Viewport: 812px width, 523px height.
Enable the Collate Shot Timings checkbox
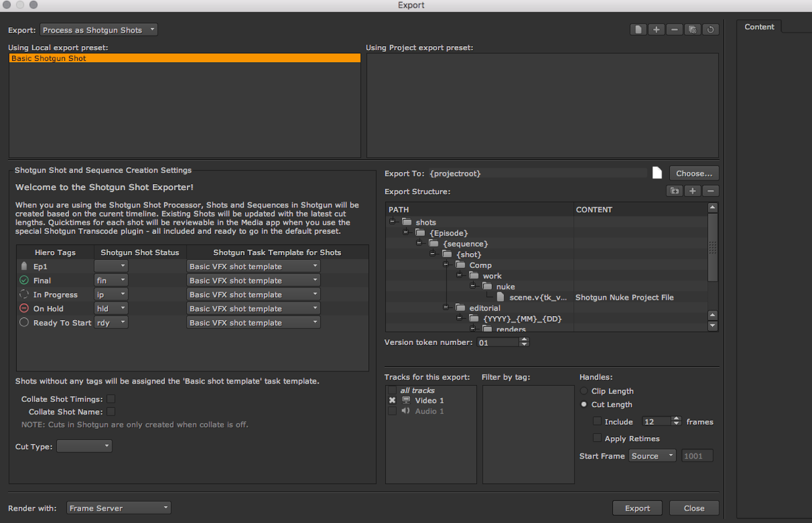(x=111, y=399)
